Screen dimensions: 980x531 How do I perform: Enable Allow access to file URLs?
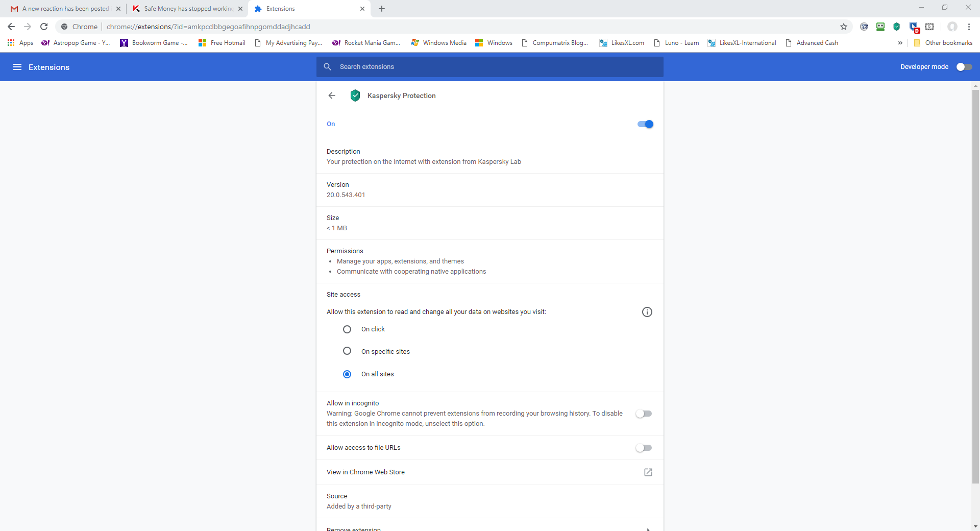644,448
